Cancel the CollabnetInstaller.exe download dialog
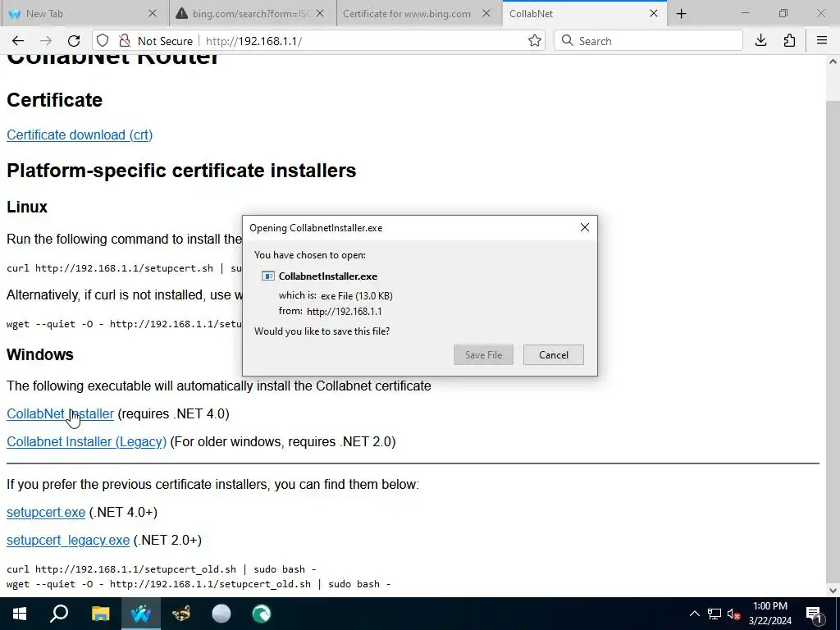The width and height of the screenshot is (840, 630). tap(554, 354)
